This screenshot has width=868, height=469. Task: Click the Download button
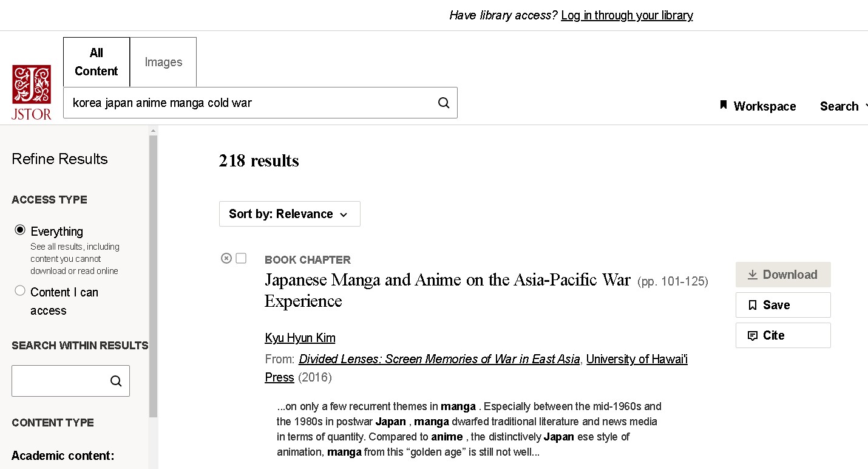pos(782,275)
